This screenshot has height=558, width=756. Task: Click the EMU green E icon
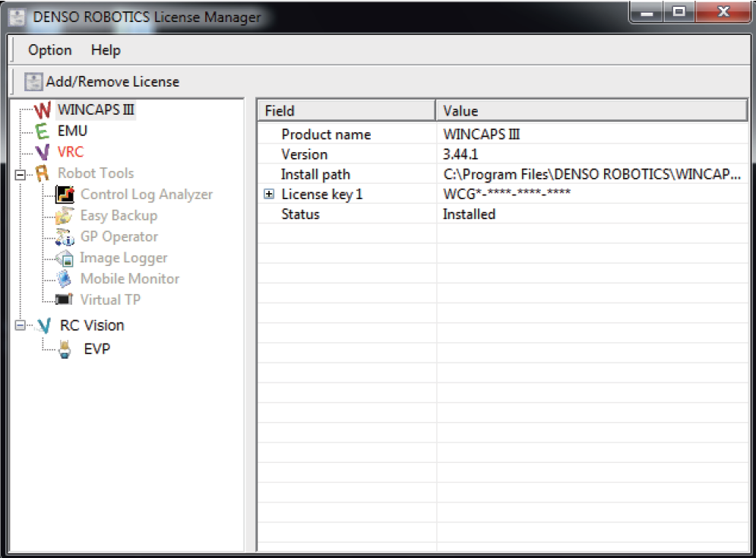(43, 132)
